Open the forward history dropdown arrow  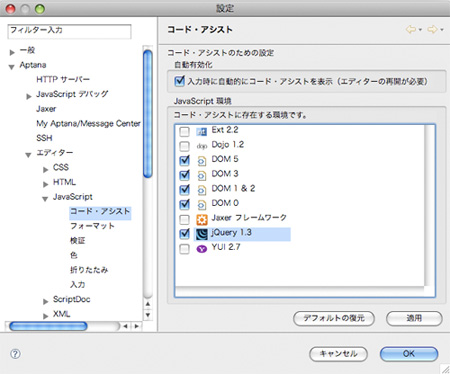tap(442, 30)
